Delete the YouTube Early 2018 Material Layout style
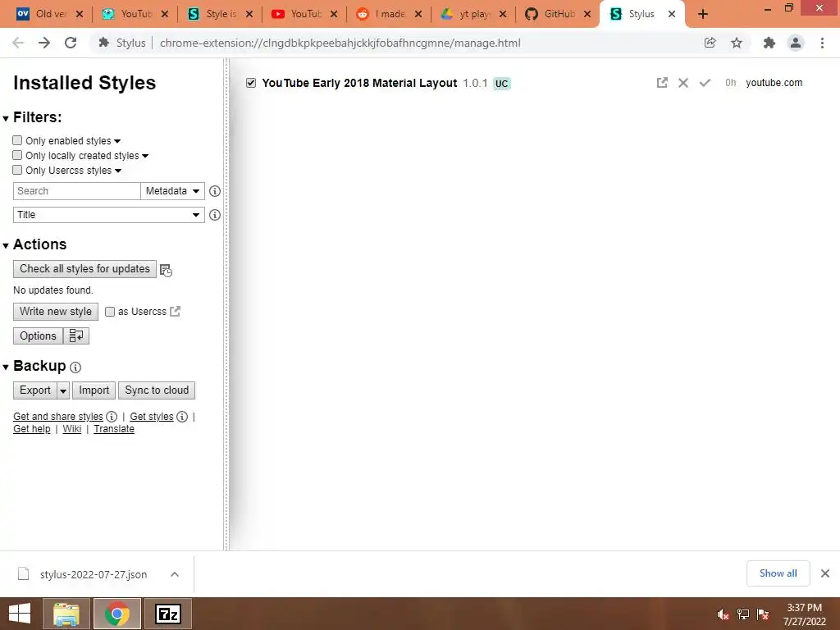Viewport: 840px width, 630px height. click(683, 83)
